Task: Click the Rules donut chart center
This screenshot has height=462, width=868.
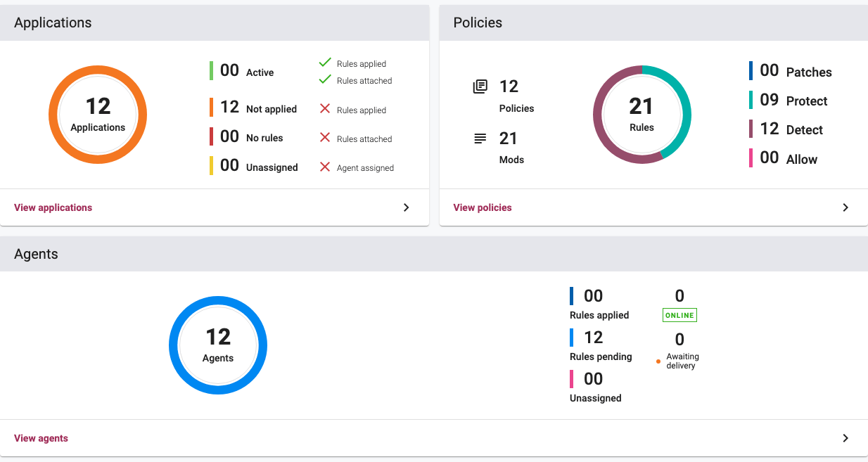Action: tap(642, 115)
